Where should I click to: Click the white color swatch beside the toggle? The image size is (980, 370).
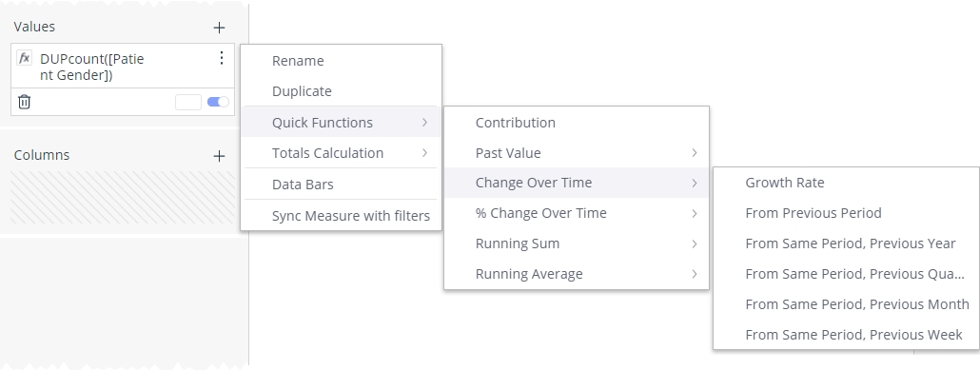188,102
